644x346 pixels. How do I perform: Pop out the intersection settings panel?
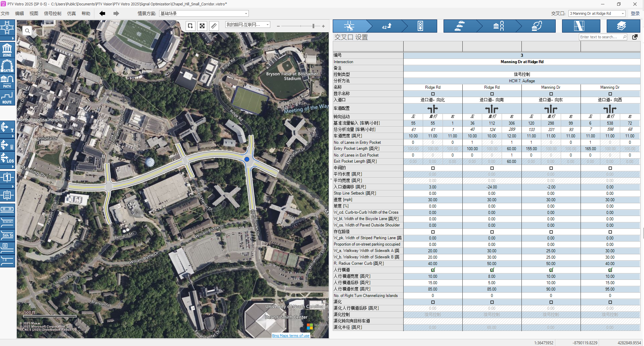tap(635, 37)
